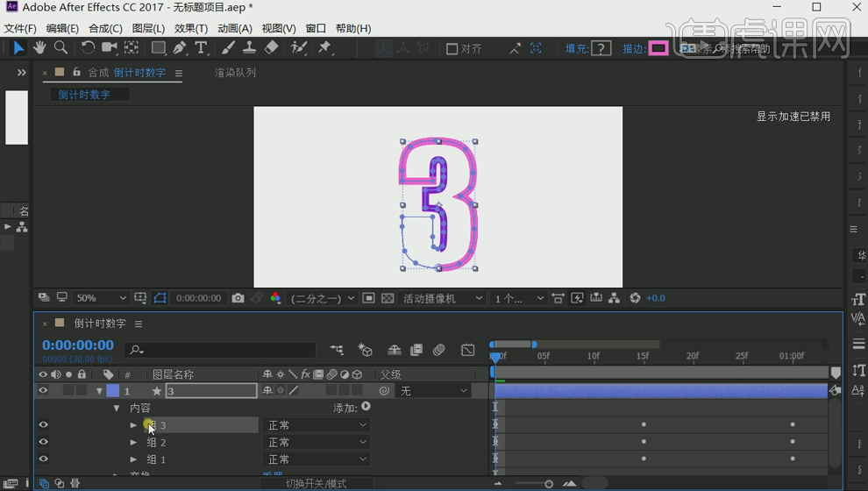Select the Horizontal Type tool
The width and height of the screenshot is (868, 491).
[202, 48]
